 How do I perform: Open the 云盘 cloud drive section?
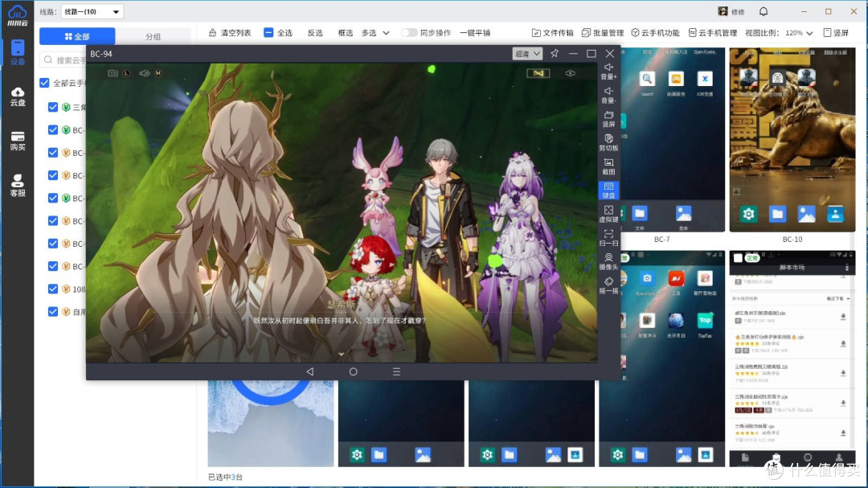pyautogui.click(x=17, y=96)
